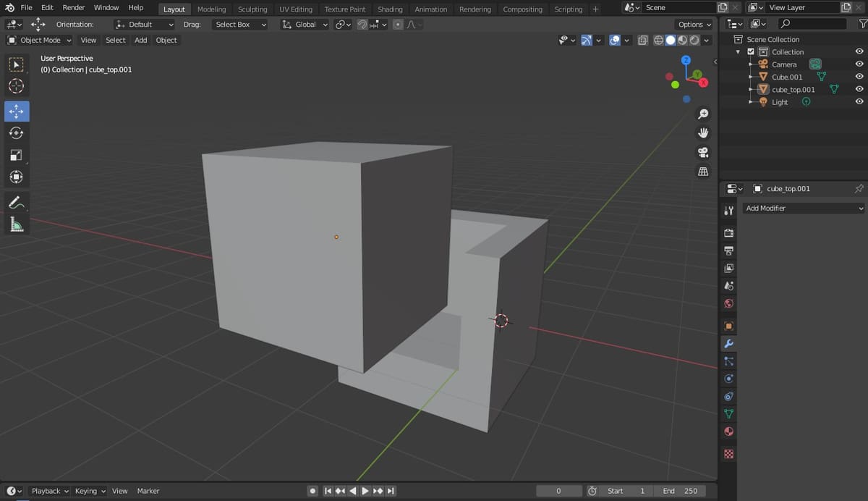Select the Annotate tool

(16, 203)
